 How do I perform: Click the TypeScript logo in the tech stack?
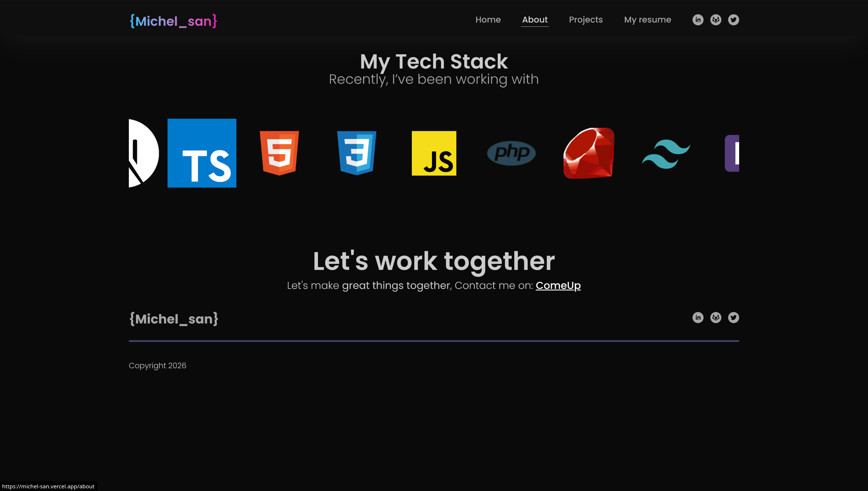coord(202,153)
